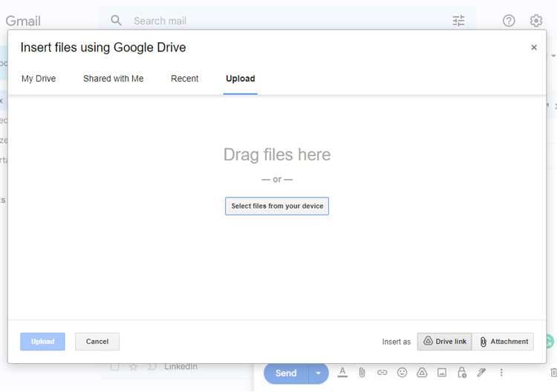The height and width of the screenshot is (392, 557).
Task: Click Select files from your device
Action: pyautogui.click(x=277, y=206)
